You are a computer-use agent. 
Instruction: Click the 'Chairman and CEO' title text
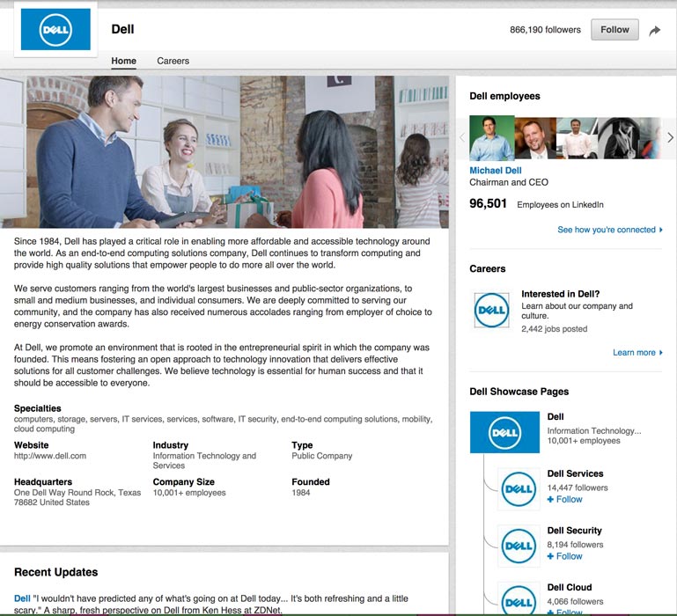(x=509, y=182)
